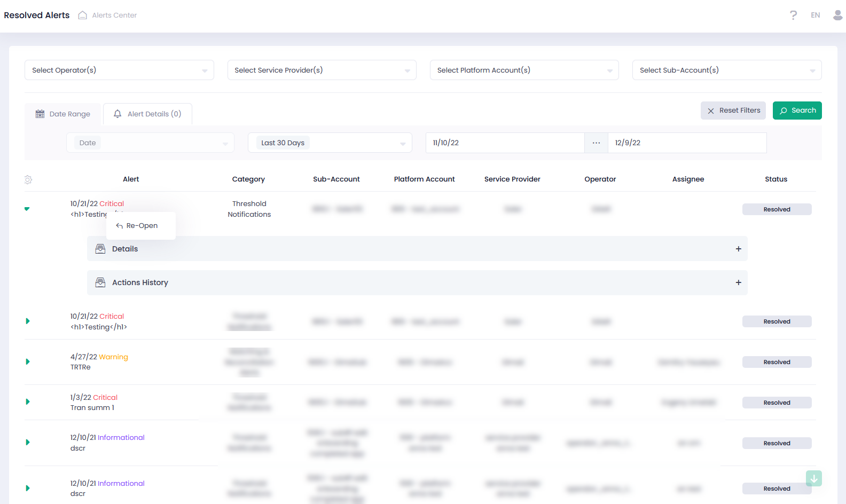Viewport: 846px width, 504px height.
Task: Click the start date field 11/10/22
Action: (x=504, y=143)
